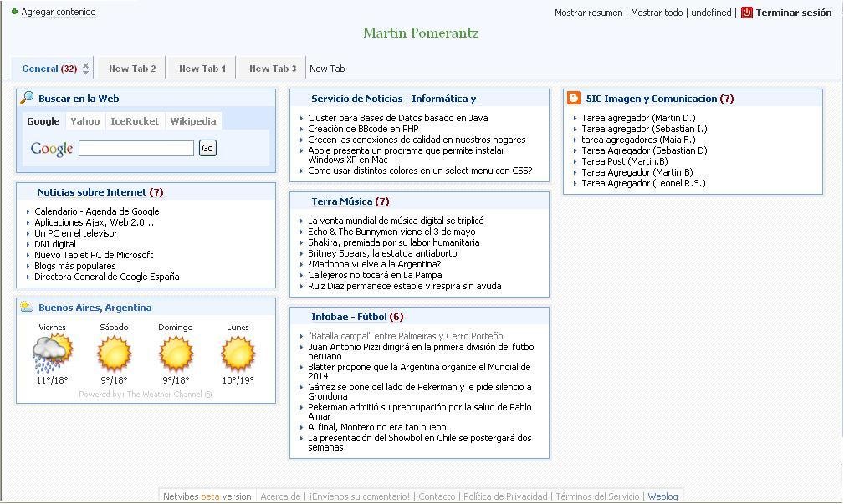The width and height of the screenshot is (844, 504).
Task: Close the General tab with its X icon
Action: (x=85, y=65)
